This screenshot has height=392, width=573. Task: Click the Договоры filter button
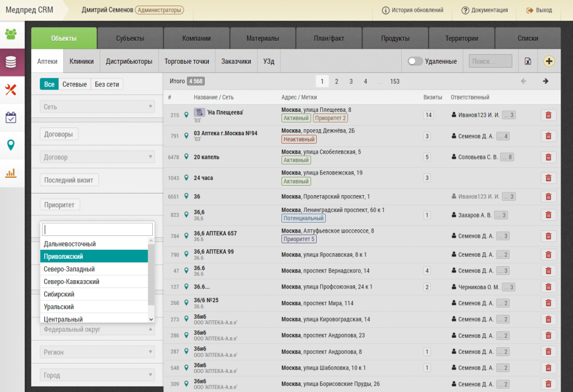click(x=58, y=134)
